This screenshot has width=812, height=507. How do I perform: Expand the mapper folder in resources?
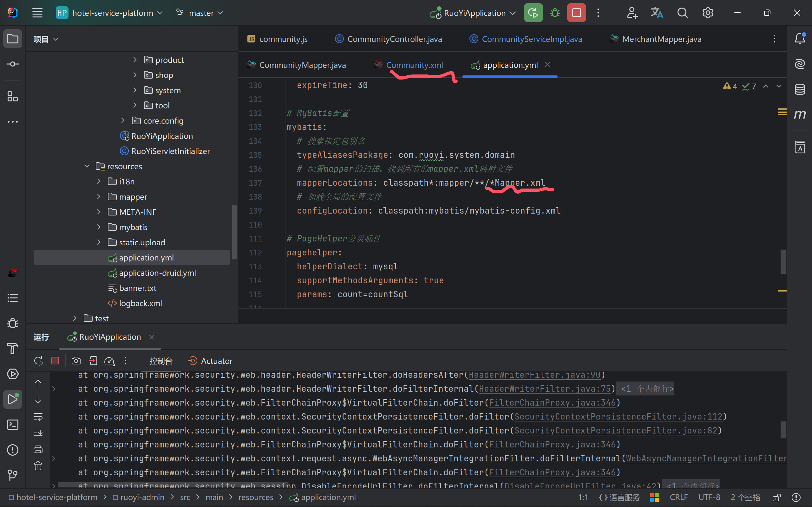tap(99, 197)
